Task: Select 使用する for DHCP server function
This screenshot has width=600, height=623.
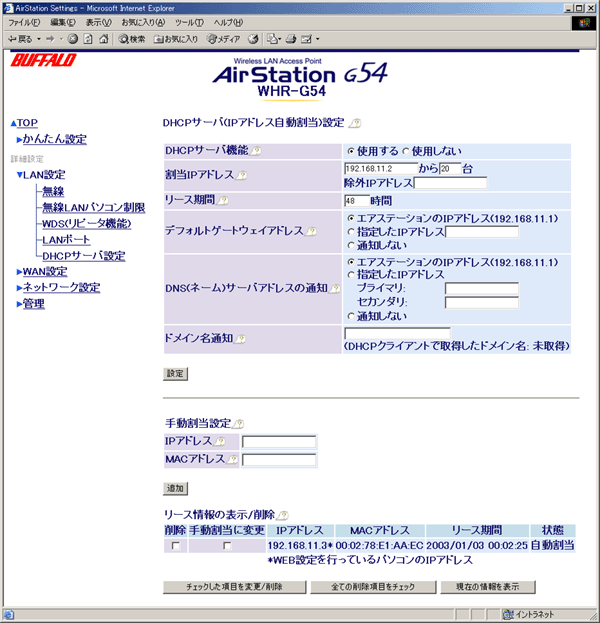Action: point(350,151)
